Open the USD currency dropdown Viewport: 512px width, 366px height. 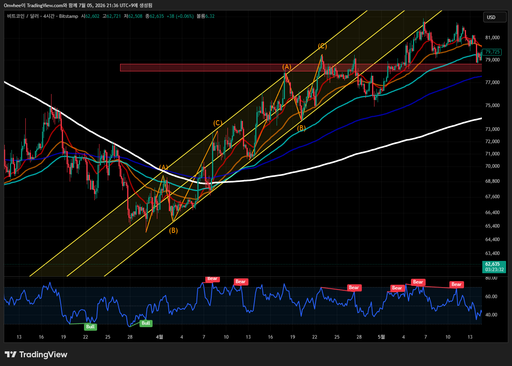click(495, 17)
